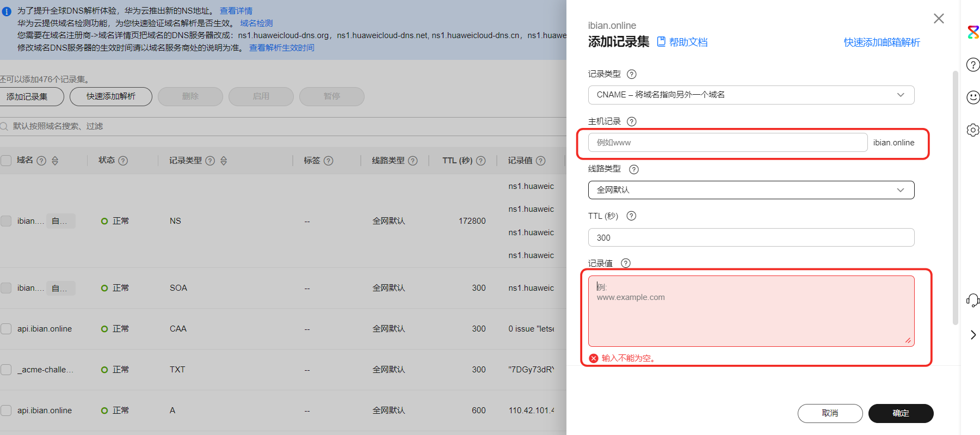Image resolution: width=980 pixels, height=435 pixels.
Task: Click help icon next to 记录类型 label
Action: 632,74
